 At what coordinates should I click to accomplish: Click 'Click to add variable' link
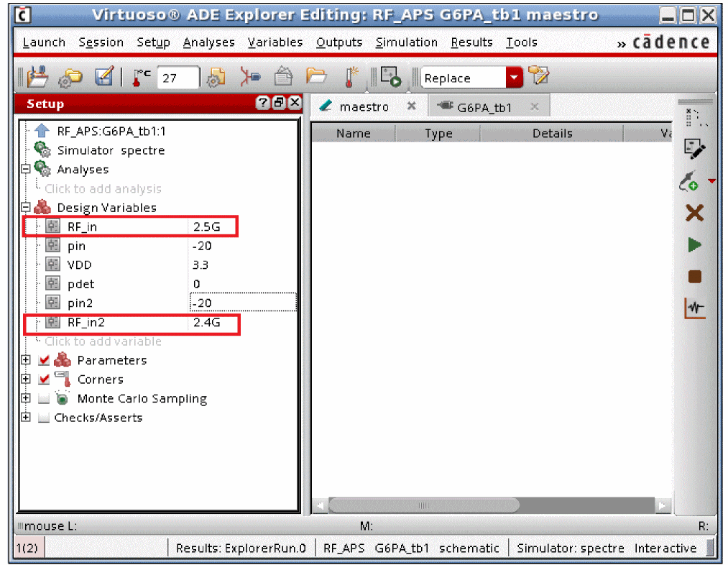click(x=103, y=341)
